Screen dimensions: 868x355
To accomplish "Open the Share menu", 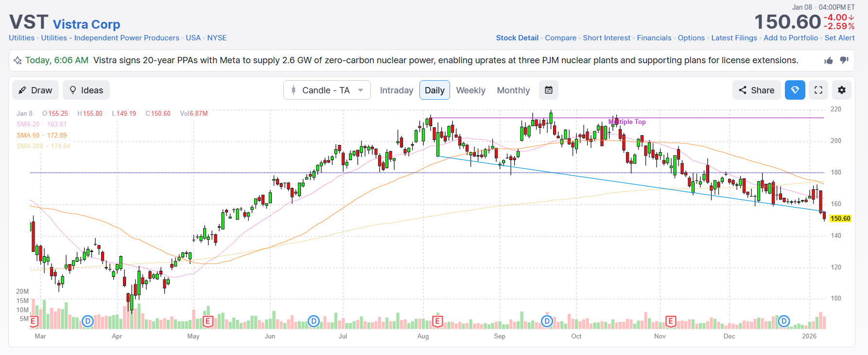I will pyautogui.click(x=757, y=90).
